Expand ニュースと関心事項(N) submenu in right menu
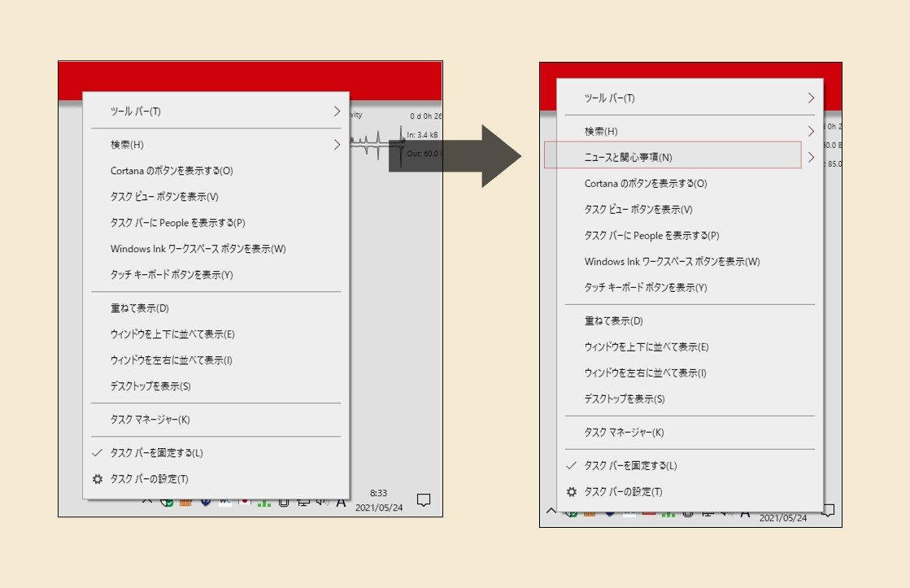910x588 pixels. [690, 157]
